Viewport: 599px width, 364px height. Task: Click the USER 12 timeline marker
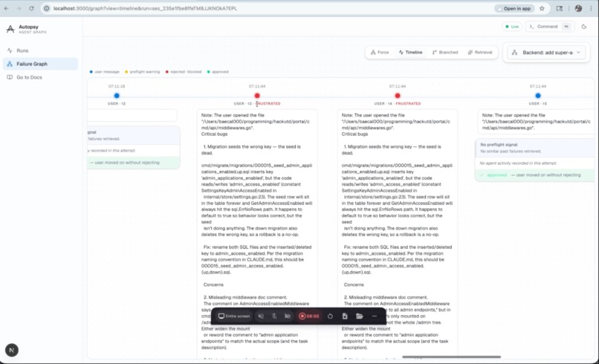pos(117,96)
